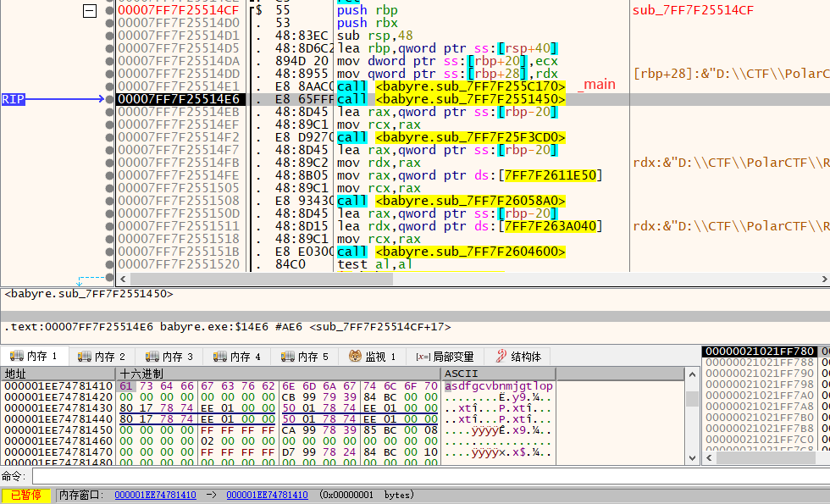Click the 已暂停 paused status label

coord(25,495)
